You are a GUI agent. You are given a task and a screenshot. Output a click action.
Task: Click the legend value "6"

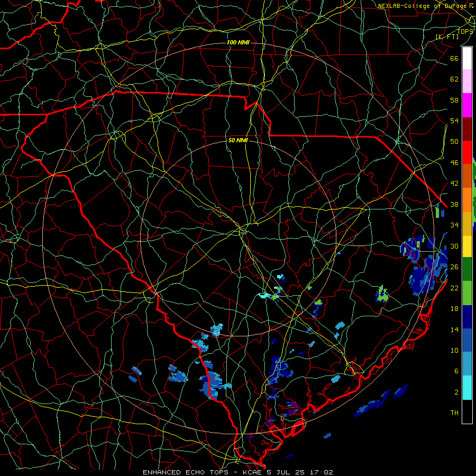[x=456, y=371]
